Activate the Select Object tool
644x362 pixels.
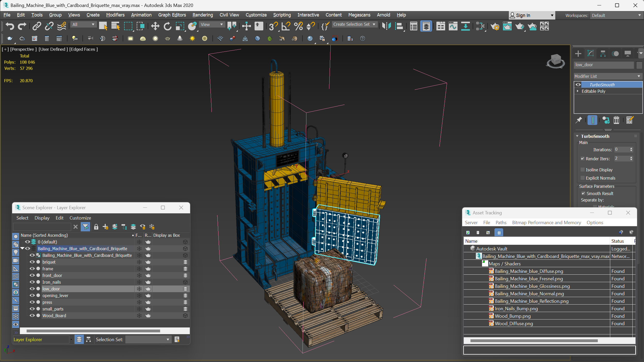[x=103, y=26]
